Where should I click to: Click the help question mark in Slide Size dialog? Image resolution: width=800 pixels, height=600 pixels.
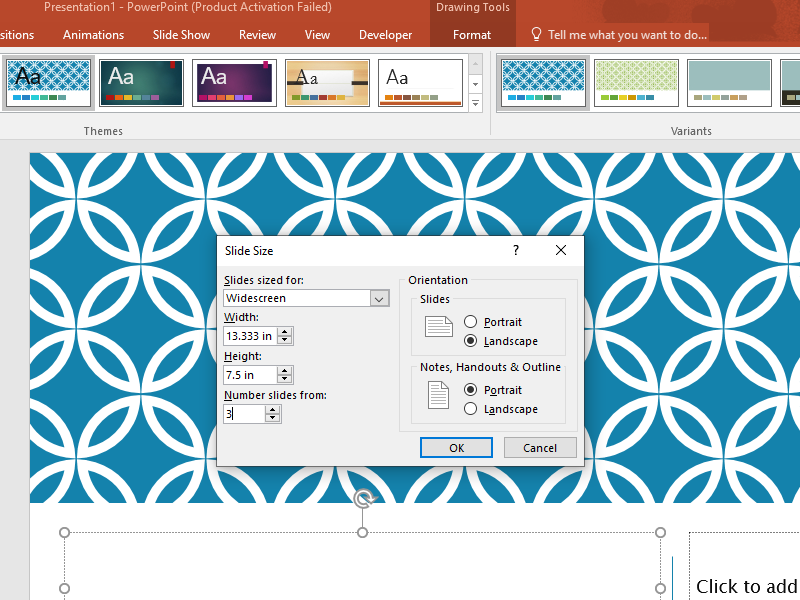(x=516, y=251)
